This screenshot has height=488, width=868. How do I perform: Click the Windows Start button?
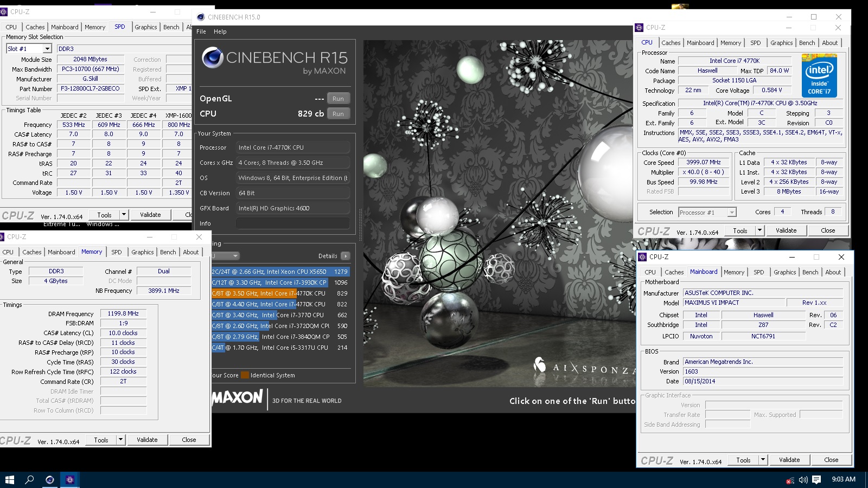coord(9,479)
